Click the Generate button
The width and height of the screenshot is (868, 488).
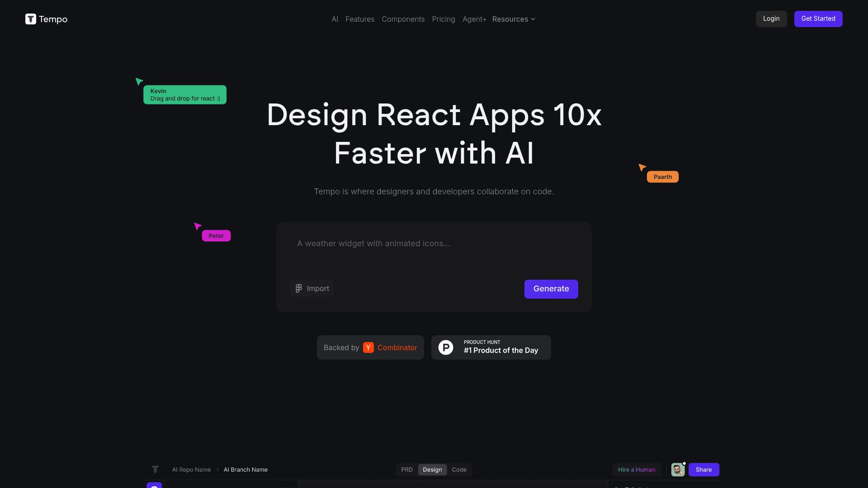point(551,289)
